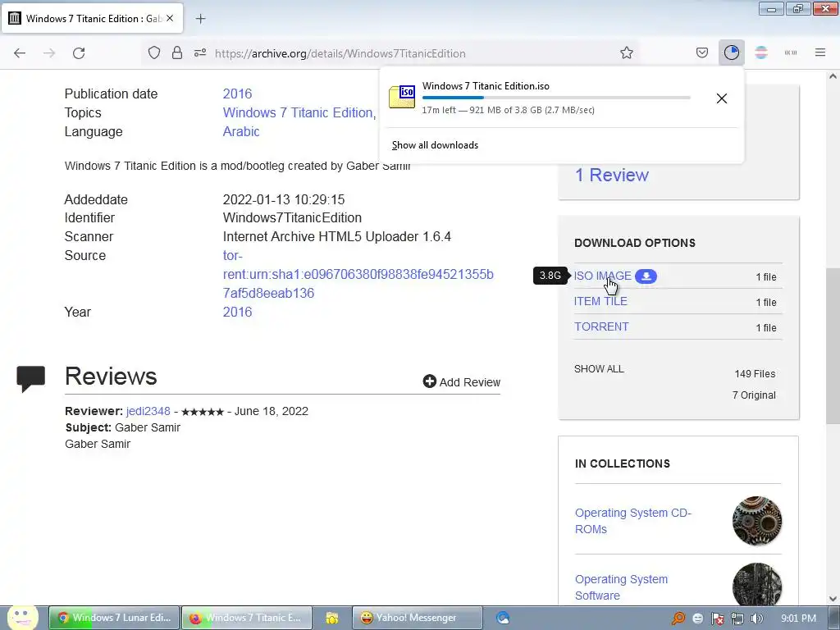Click the browser forward arrow
840x630 pixels.
point(49,53)
